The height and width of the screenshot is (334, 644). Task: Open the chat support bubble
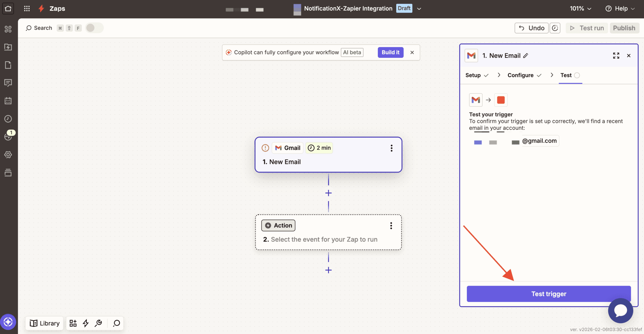click(x=620, y=311)
